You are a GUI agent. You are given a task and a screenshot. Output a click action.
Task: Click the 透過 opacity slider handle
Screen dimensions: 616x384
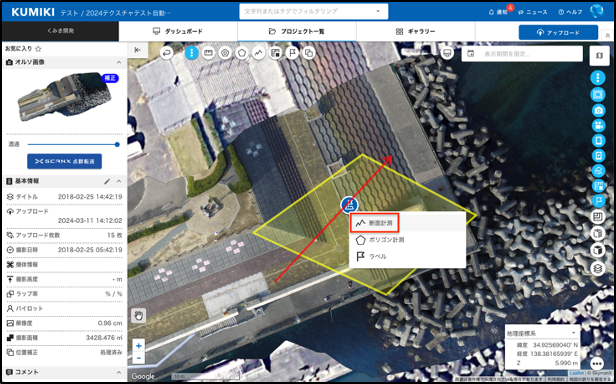click(x=117, y=144)
